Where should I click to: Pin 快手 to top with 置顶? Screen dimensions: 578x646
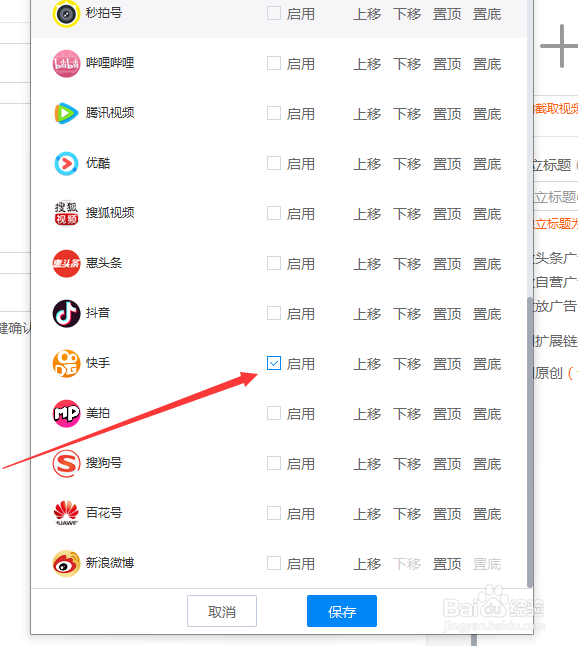(x=447, y=364)
